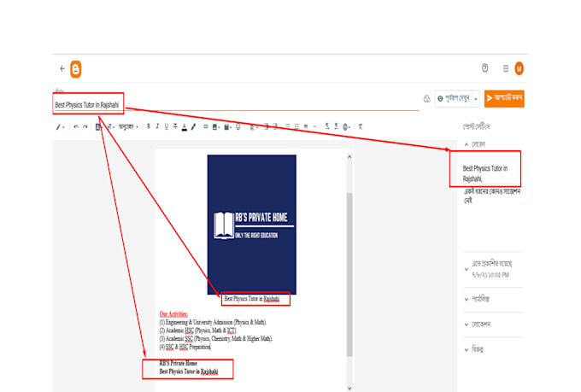Insert an image from the toolbar
581x392 pixels.
pyautogui.click(x=216, y=127)
